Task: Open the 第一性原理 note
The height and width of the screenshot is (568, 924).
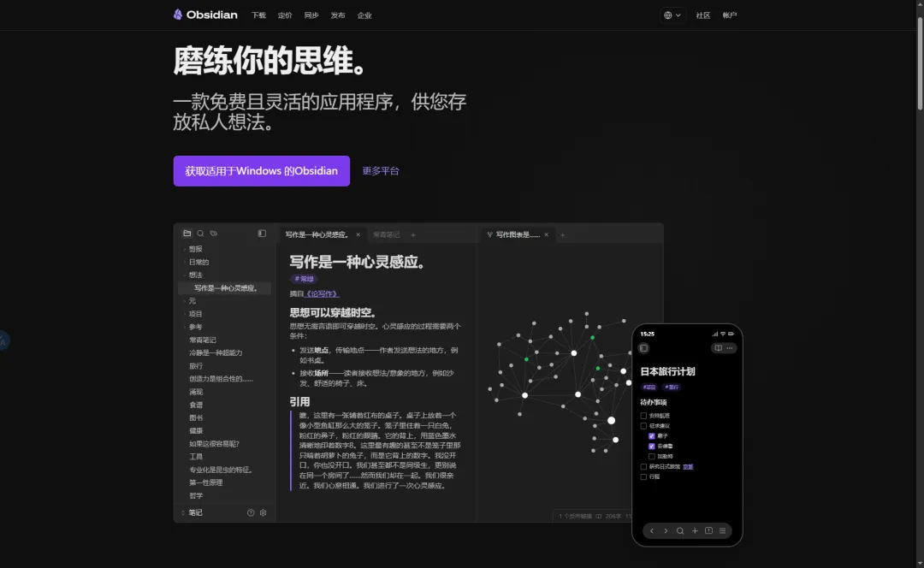Action: click(205, 482)
